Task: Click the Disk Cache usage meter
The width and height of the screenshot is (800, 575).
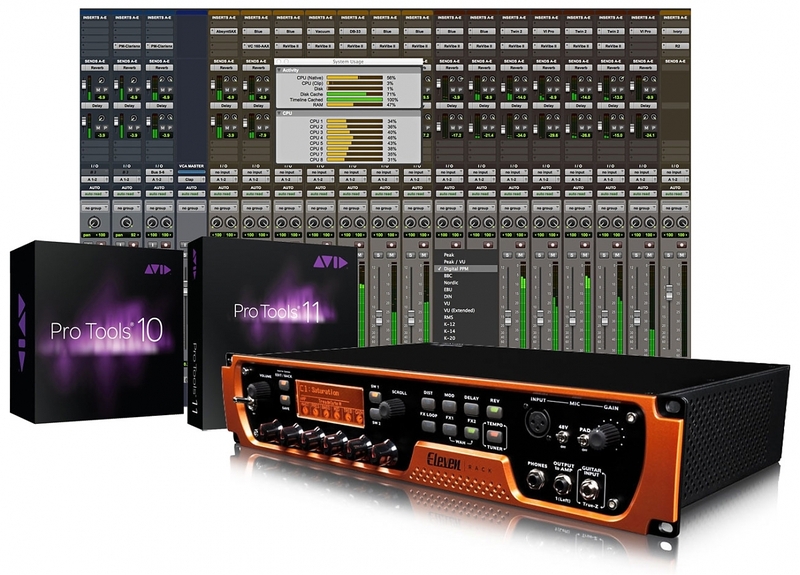Action: pyautogui.click(x=355, y=94)
